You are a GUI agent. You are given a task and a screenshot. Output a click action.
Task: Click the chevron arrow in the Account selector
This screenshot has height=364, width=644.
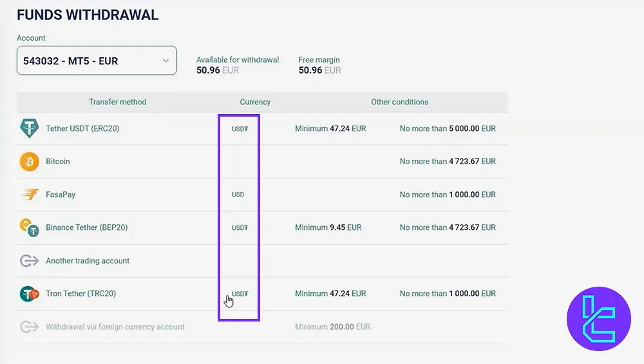pos(166,61)
